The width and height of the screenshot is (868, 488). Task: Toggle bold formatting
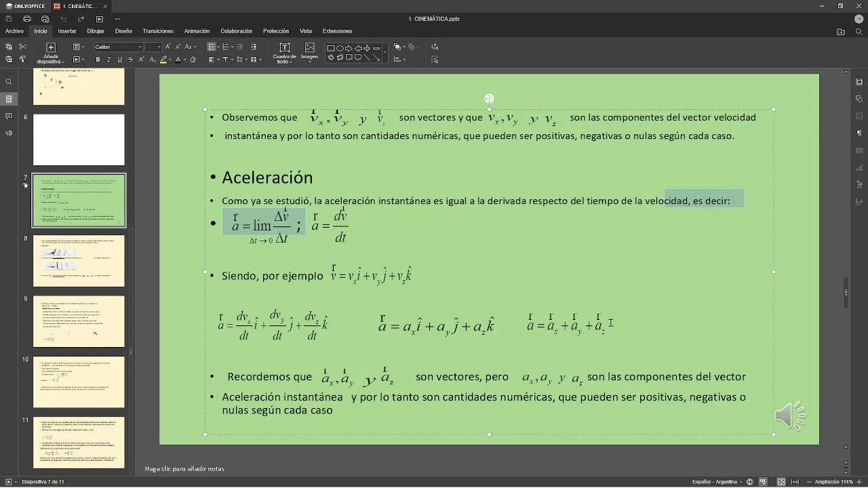coord(98,60)
